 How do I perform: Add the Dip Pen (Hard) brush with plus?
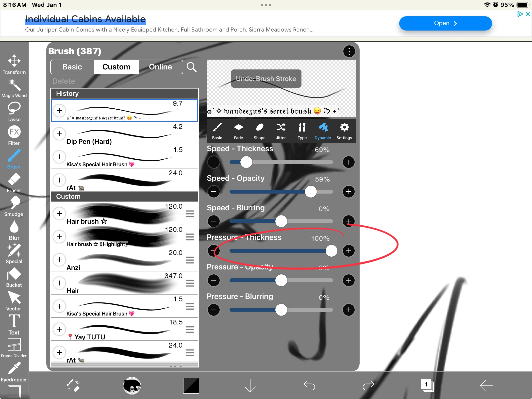click(59, 134)
